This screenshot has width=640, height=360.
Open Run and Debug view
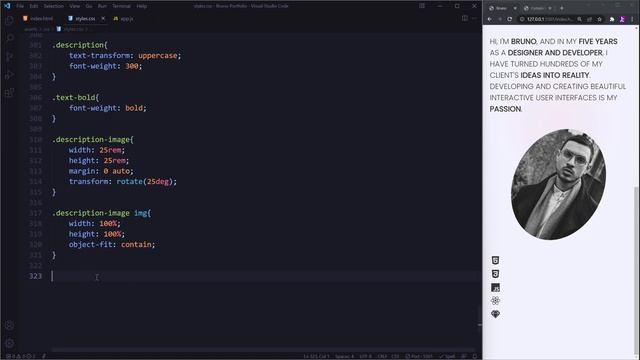(x=9, y=75)
